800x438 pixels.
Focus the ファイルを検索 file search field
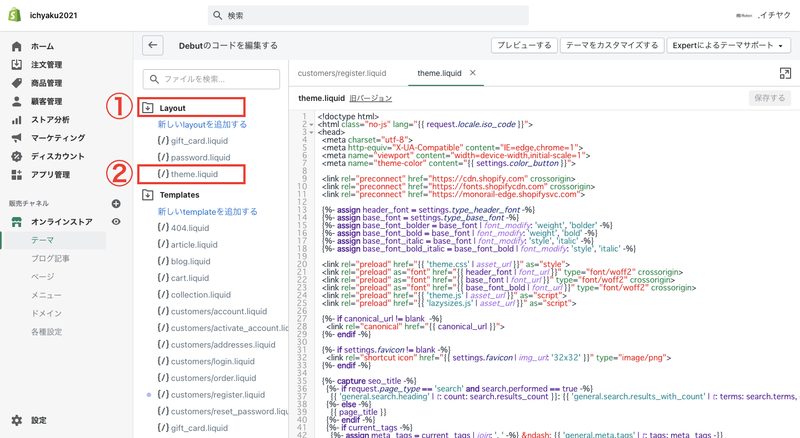(x=211, y=79)
